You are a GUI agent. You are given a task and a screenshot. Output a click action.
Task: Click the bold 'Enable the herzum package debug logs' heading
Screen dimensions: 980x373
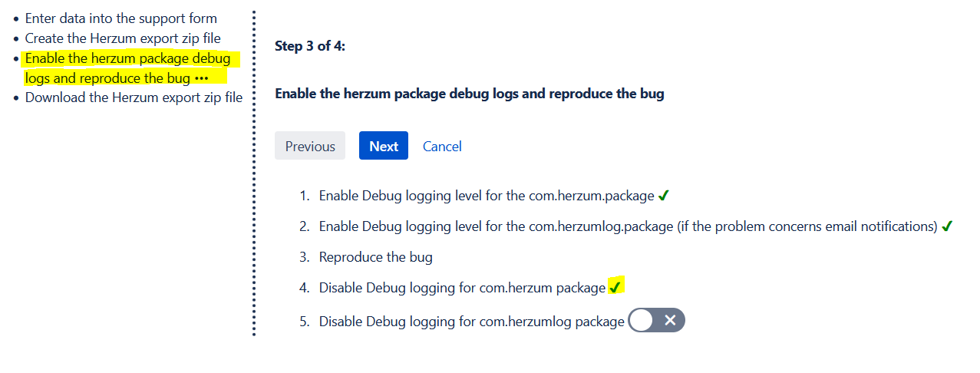click(x=469, y=94)
